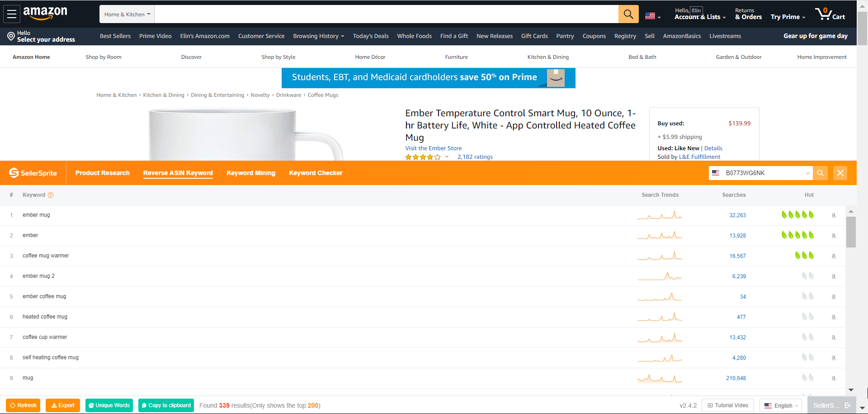Sort by the Searches column header
Screen dimensions: 868x414
point(734,195)
